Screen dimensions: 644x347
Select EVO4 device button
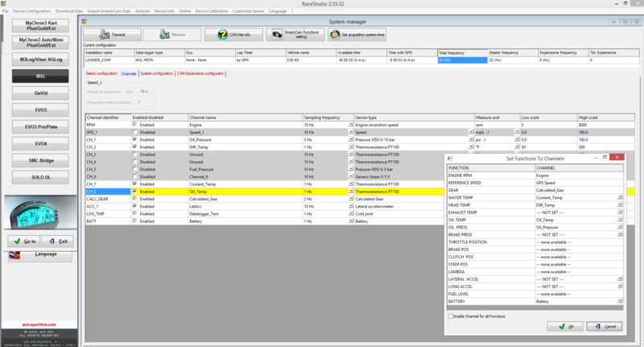coord(40,143)
